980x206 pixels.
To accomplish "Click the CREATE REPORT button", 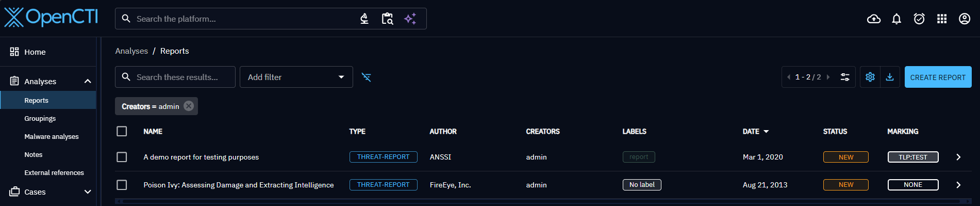I will click(938, 77).
